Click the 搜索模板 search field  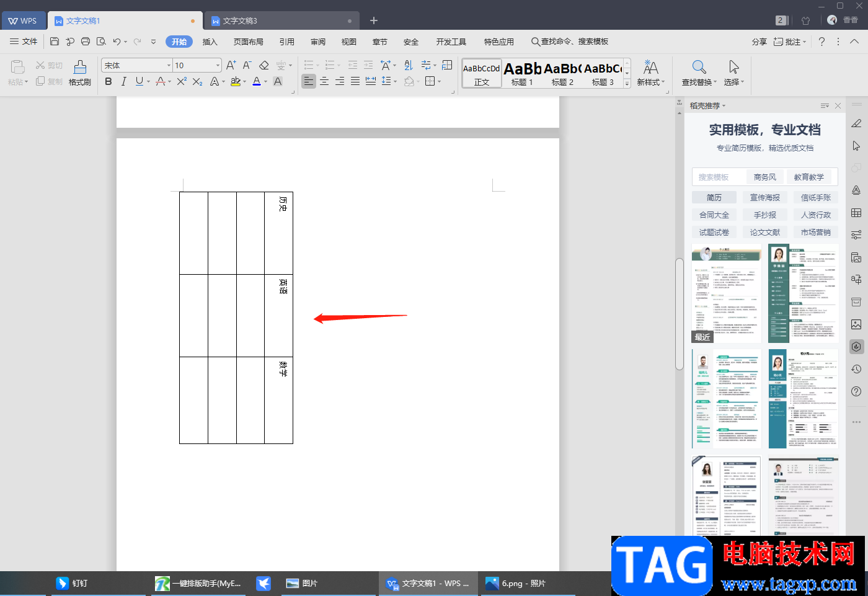tap(719, 177)
